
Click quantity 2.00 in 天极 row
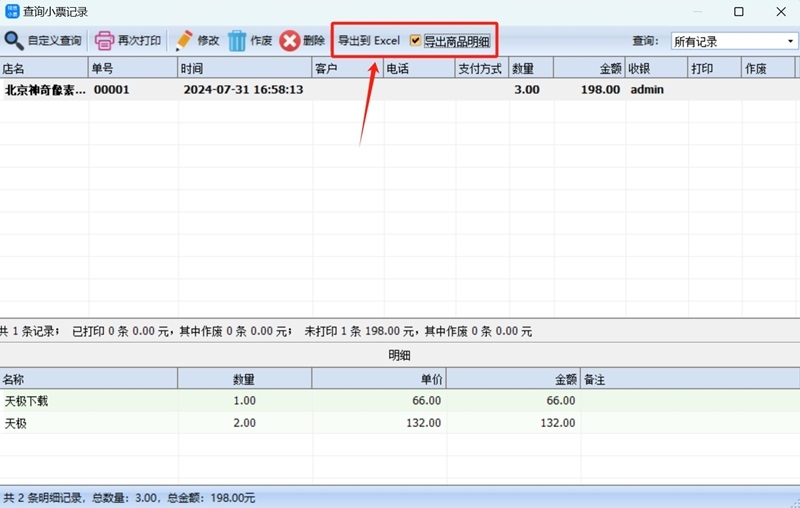pos(244,423)
